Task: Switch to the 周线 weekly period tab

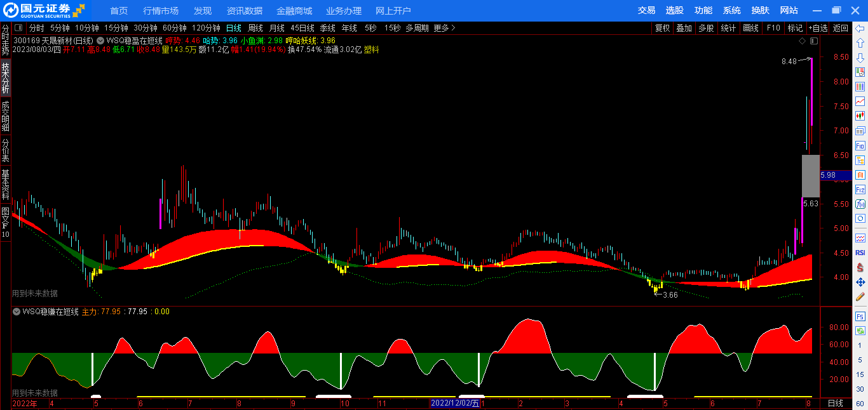Action: pyautogui.click(x=255, y=28)
